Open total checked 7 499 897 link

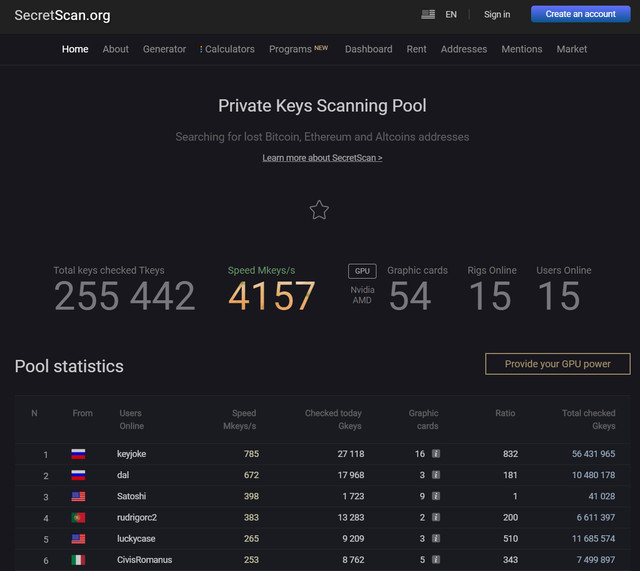(596, 560)
